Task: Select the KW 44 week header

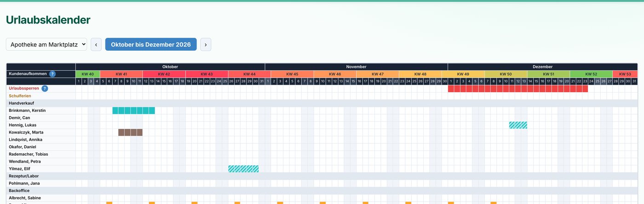Action: pos(249,74)
